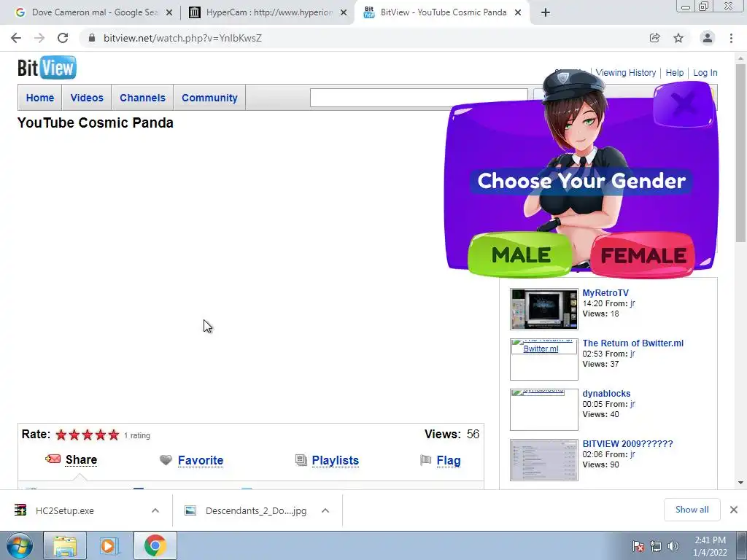Image resolution: width=747 pixels, height=560 pixels.
Task: Rate the video with the fifth star
Action: tap(113, 435)
